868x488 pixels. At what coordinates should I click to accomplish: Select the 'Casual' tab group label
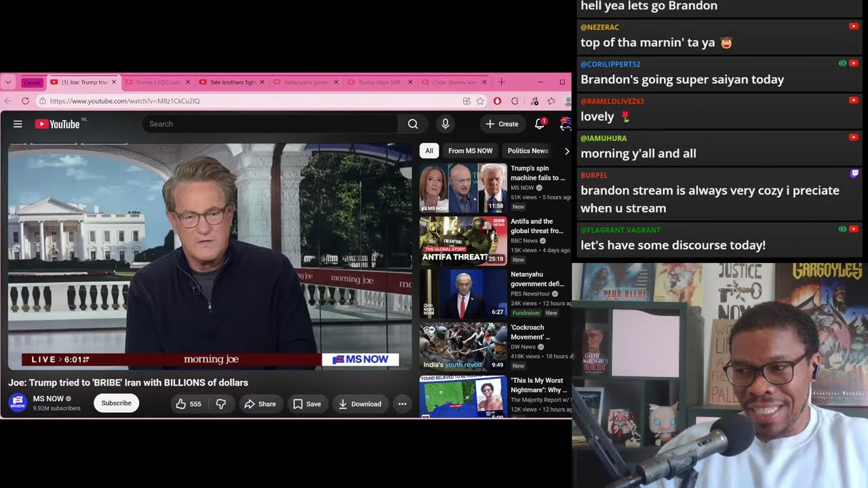click(x=32, y=82)
